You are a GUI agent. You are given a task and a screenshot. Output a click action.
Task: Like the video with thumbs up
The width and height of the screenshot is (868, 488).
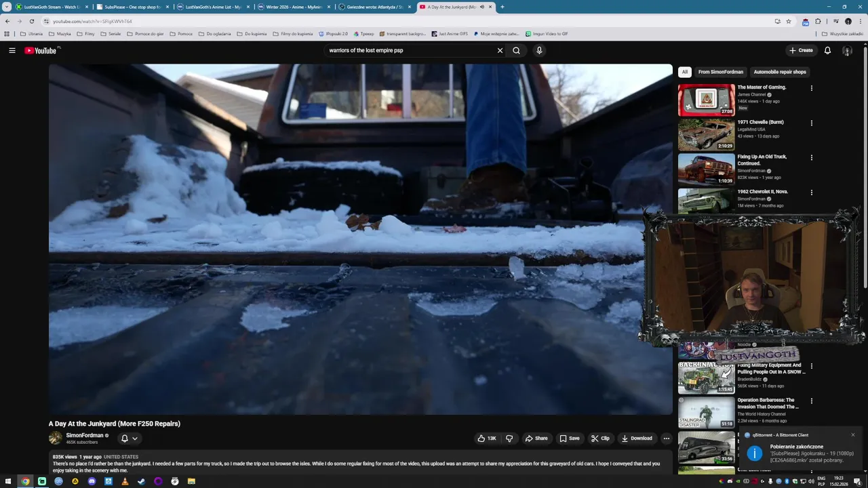click(487, 438)
